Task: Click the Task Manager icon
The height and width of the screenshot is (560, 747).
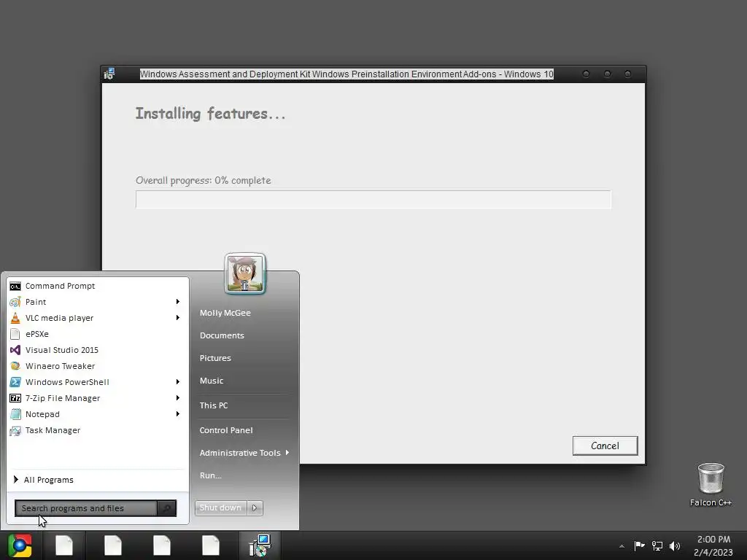Action: click(15, 430)
